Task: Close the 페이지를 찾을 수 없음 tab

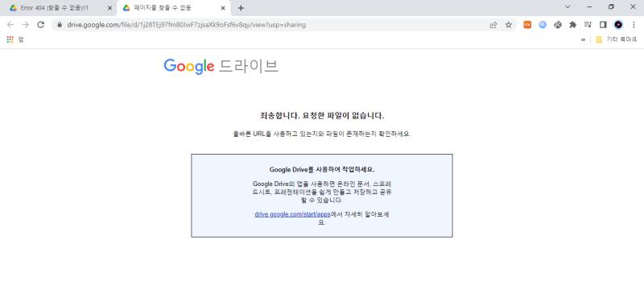Action: [223, 8]
